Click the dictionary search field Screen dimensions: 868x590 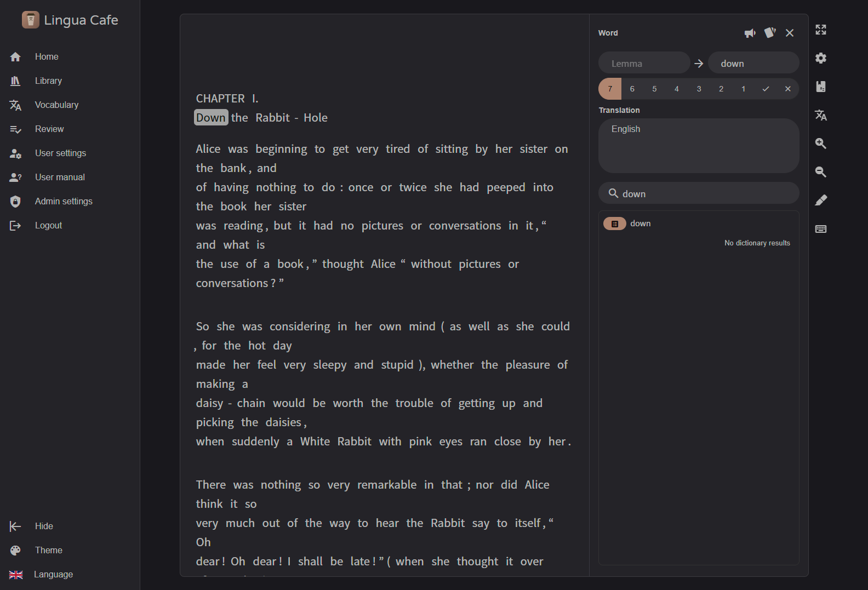[699, 193]
